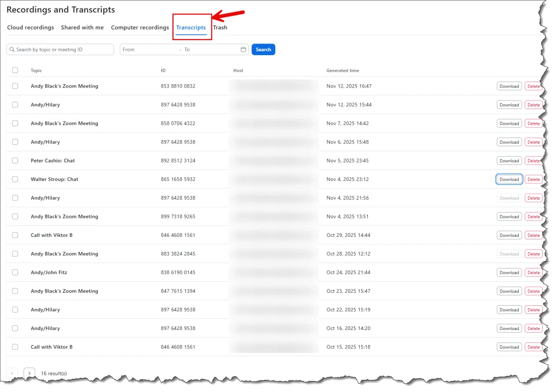Click the previous page arrow
The height and width of the screenshot is (392, 556).
(x=12, y=373)
